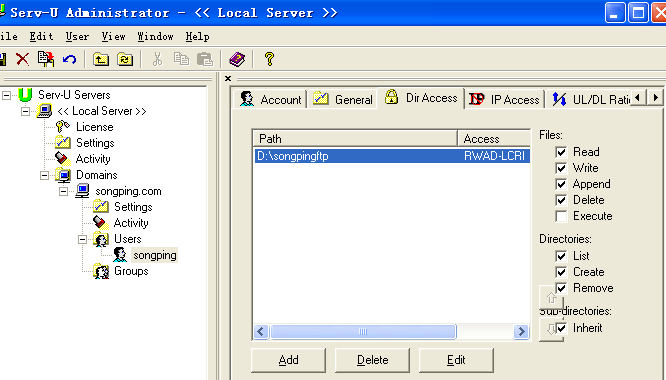Click the Add button
Image resolution: width=666 pixels, height=380 pixels.
(x=288, y=360)
